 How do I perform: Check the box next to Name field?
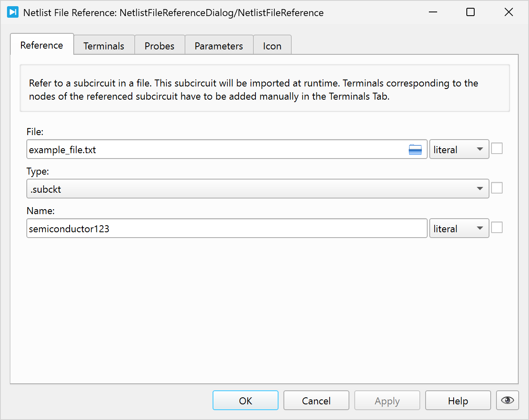click(497, 228)
